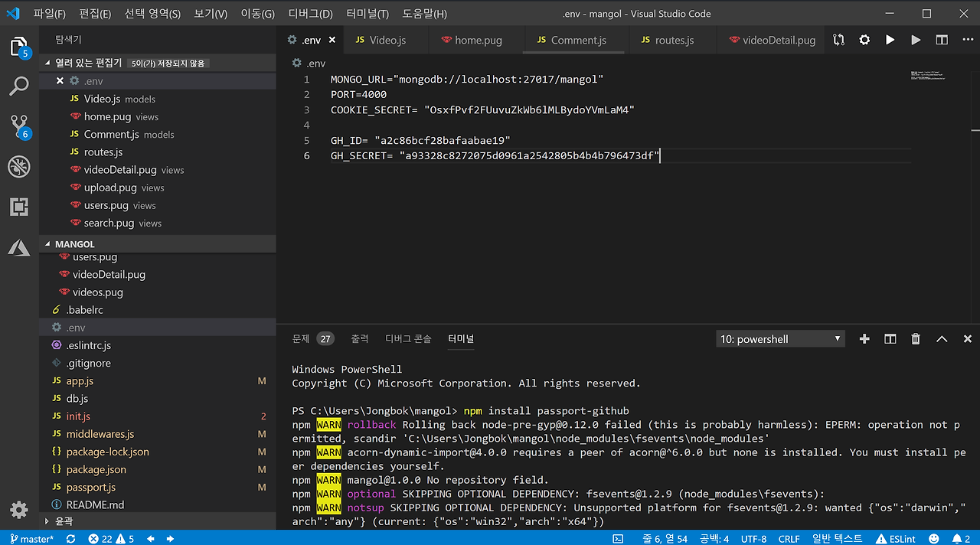Open notifications bell in status bar
The image size is (980, 545).
point(956,539)
